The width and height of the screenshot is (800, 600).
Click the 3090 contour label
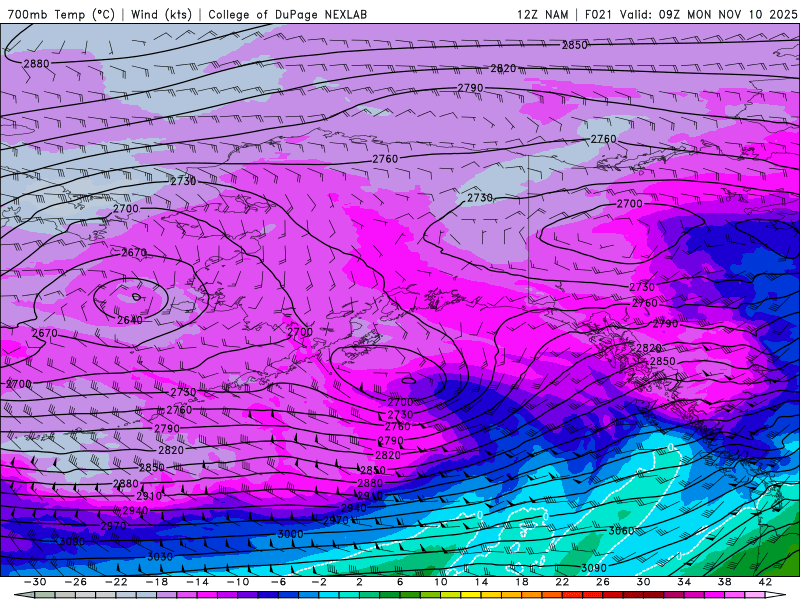coord(594,568)
